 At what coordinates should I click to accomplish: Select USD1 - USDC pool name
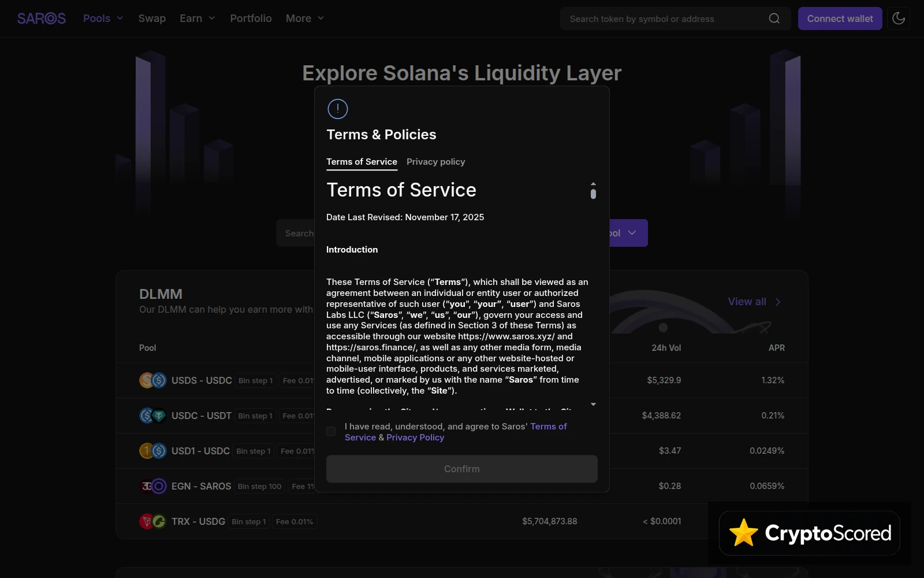point(200,451)
